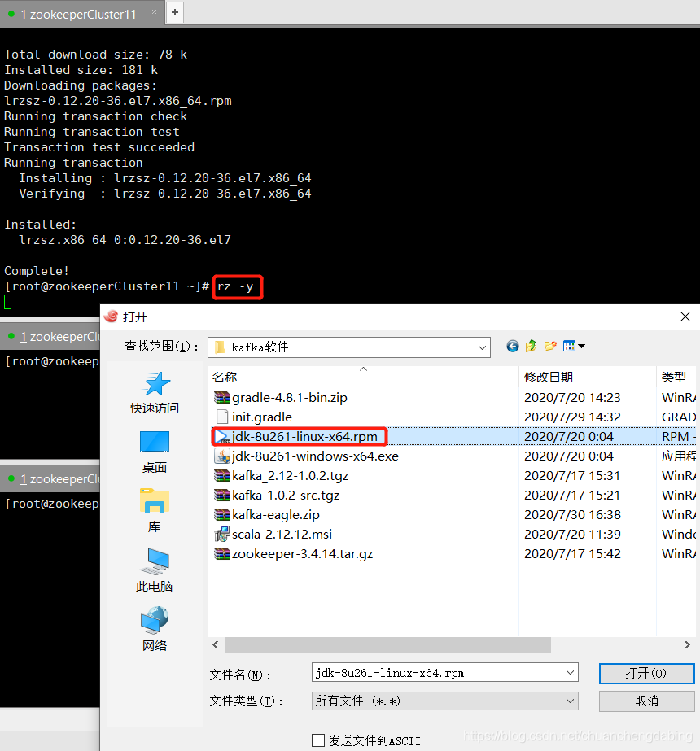Go up one folder level icon

(x=531, y=347)
